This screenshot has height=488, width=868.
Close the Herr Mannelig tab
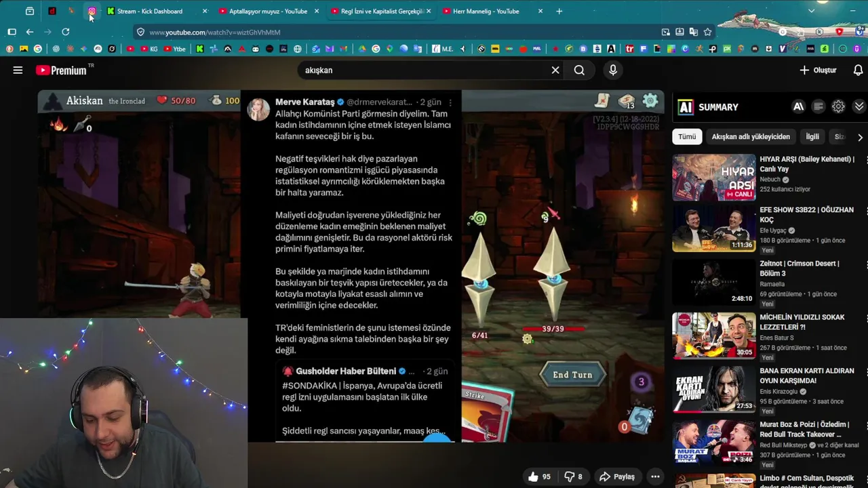click(540, 11)
